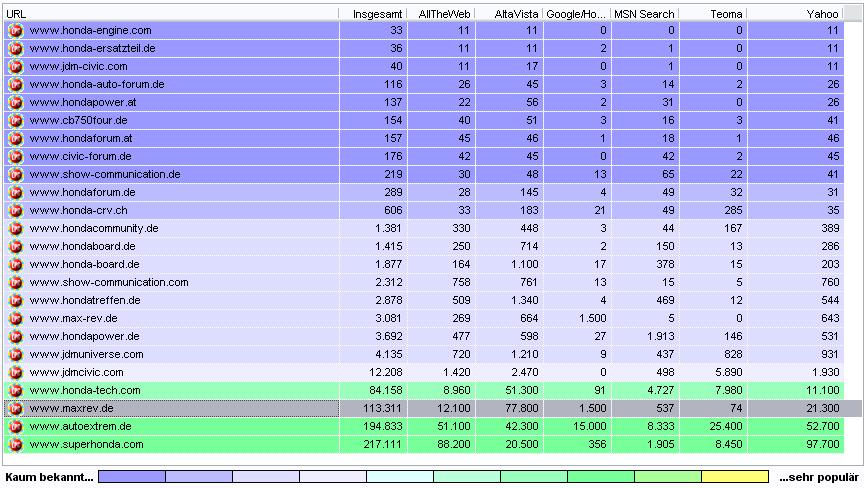The height and width of the screenshot is (488, 865).
Task: Click the icon beside www.honda-engine.com
Action: point(15,30)
